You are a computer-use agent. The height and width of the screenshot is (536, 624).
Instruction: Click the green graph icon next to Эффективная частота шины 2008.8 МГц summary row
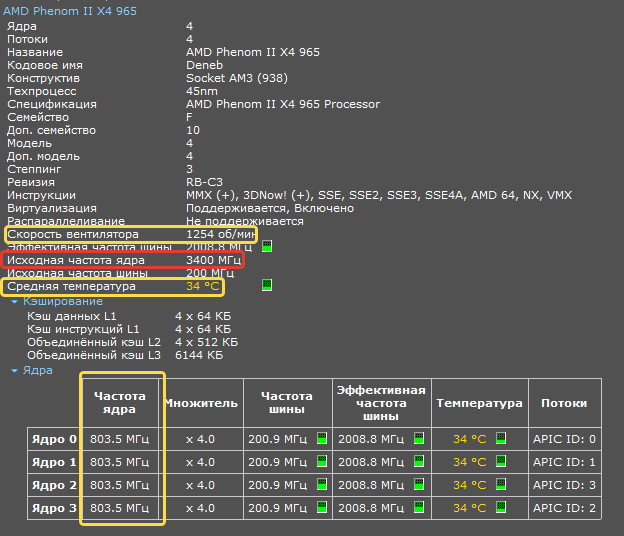[267, 246]
